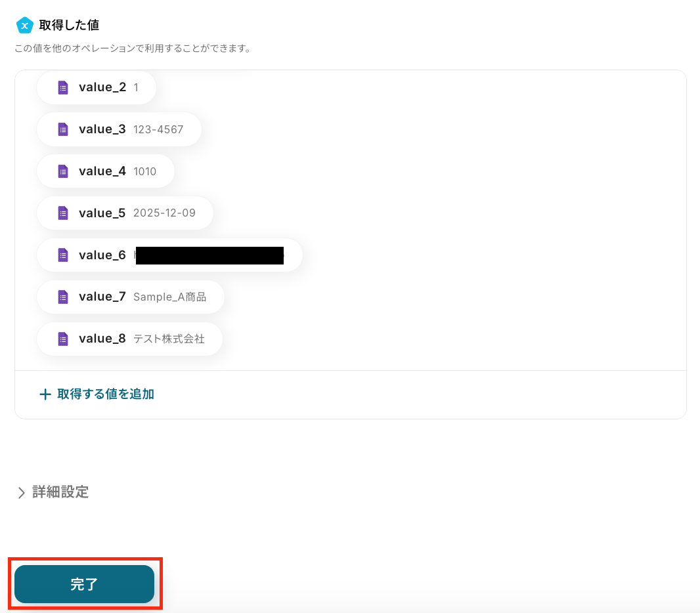Click the blue logo beside 取得した値 heading
Image resolution: width=700 pixels, height=613 pixels.
[x=24, y=26]
